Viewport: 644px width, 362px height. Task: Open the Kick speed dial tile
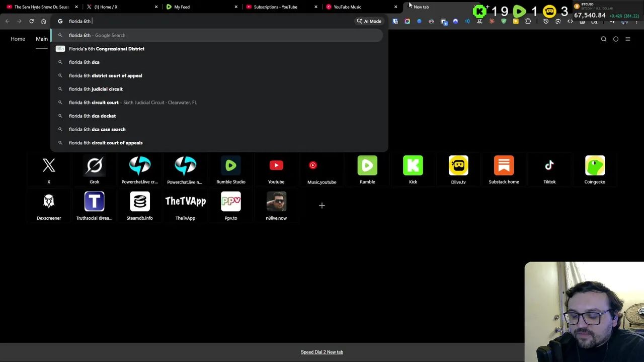coord(413,170)
